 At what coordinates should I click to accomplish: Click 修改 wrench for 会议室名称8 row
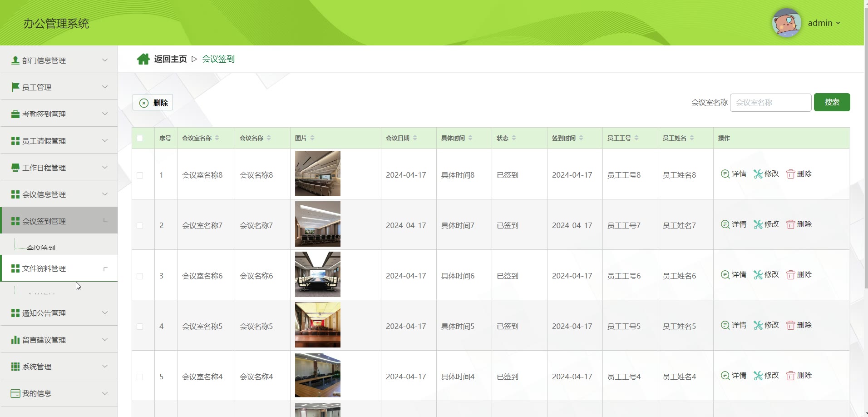[766, 174]
